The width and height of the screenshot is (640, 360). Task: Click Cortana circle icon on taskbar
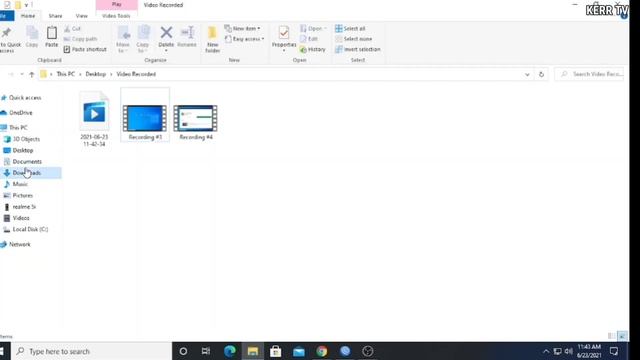(183, 351)
